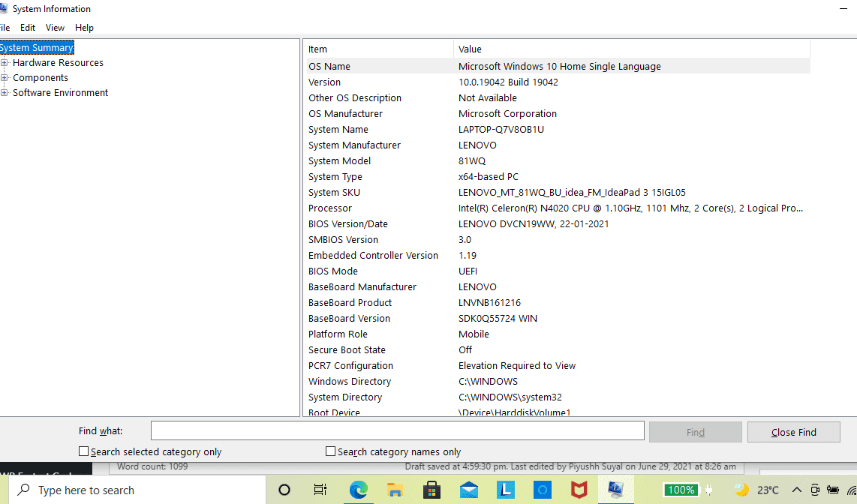Click the Intel Celeron N4020 processor value
The image size is (857, 504).
pyautogui.click(x=630, y=208)
